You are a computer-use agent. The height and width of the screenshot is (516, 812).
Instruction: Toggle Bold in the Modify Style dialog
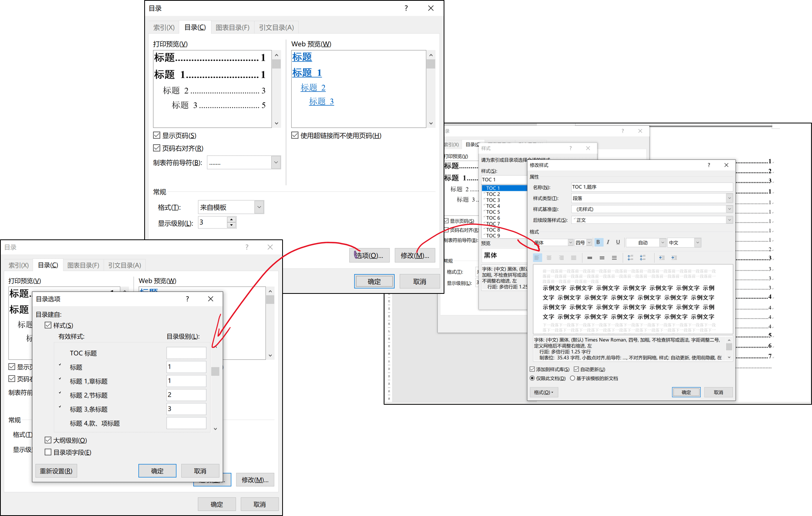point(598,242)
